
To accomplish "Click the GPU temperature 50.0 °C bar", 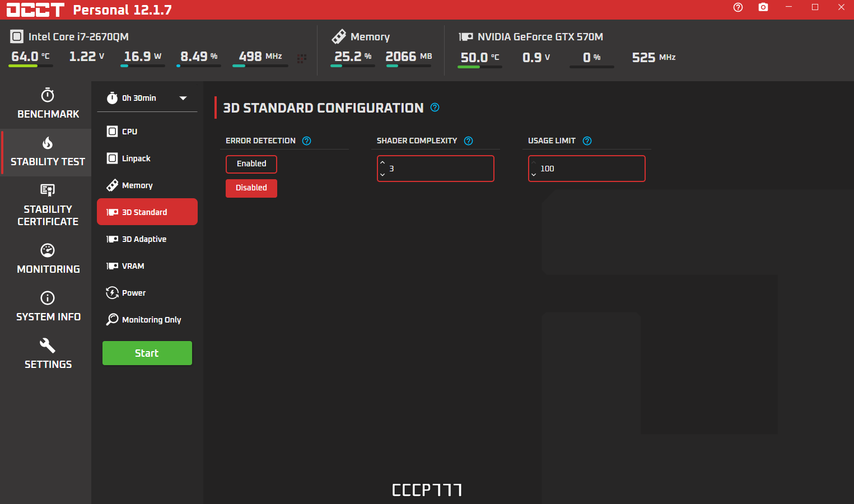I will (480, 67).
